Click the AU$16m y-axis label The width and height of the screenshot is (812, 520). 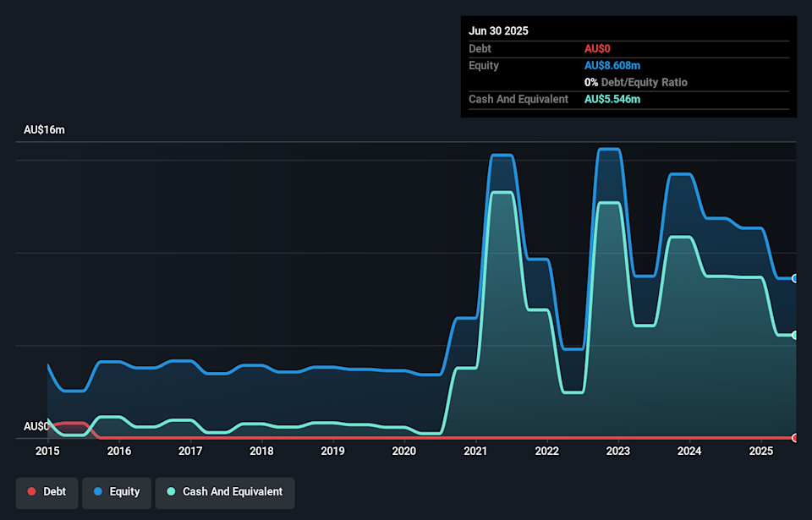pyautogui.click(x=44, y=130)
